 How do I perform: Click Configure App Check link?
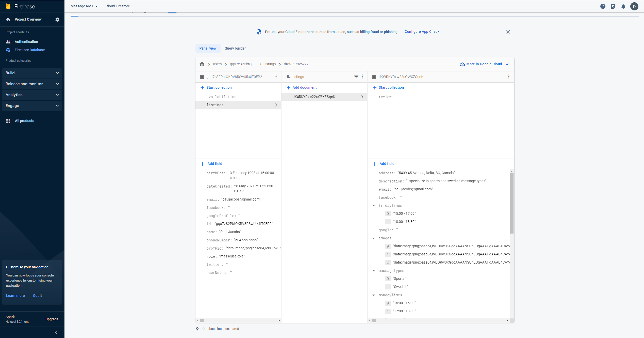pyautogui.click(x=422, y=32)
